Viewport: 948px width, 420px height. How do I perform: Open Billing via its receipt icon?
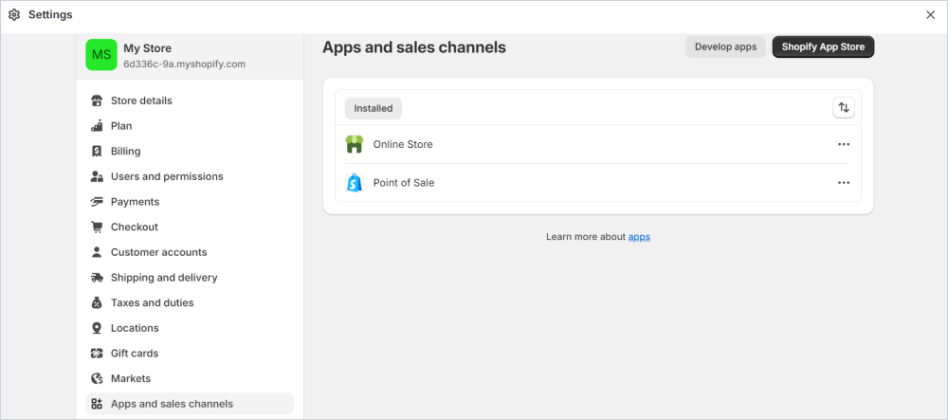click(x=97, y=151)
